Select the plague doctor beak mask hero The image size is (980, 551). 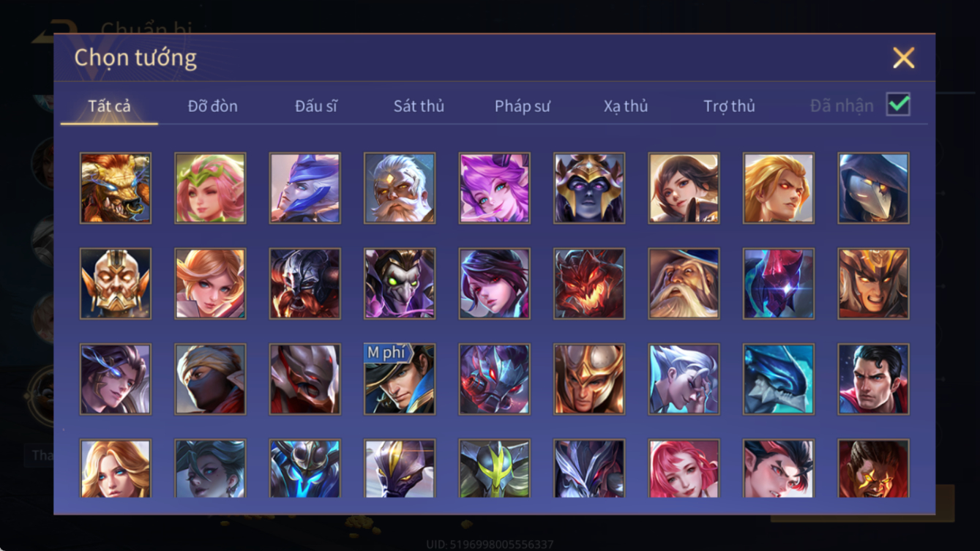tap(873, 188)
